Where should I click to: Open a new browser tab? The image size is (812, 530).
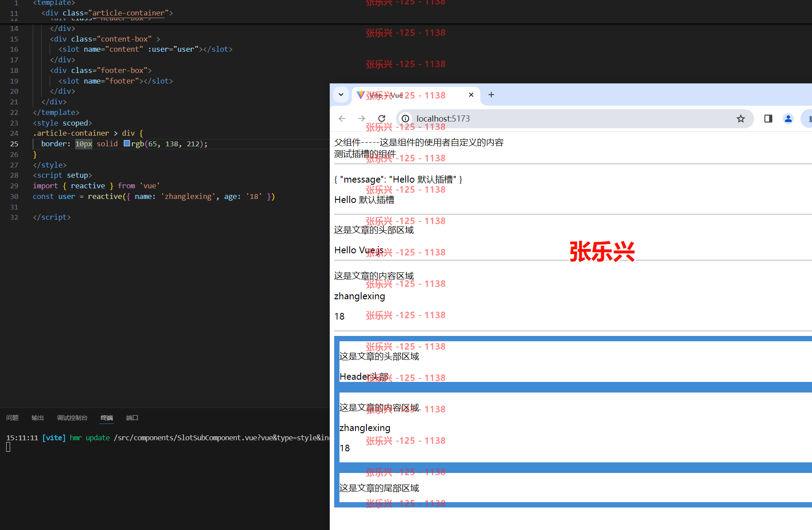pyautogui.click(x=491, y=95)
